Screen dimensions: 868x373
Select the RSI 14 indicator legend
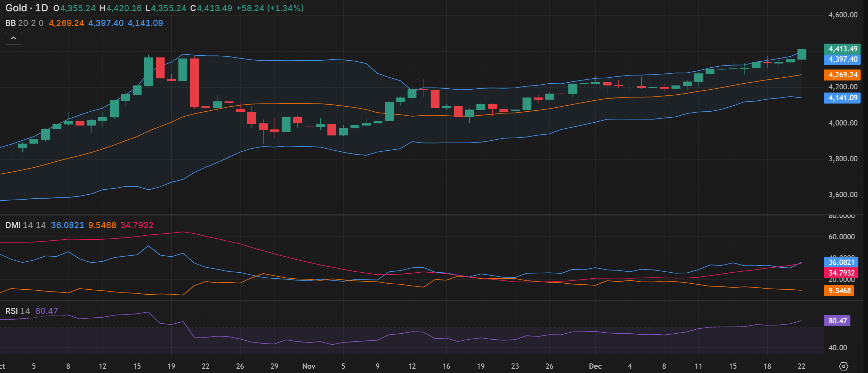[17, 311]
